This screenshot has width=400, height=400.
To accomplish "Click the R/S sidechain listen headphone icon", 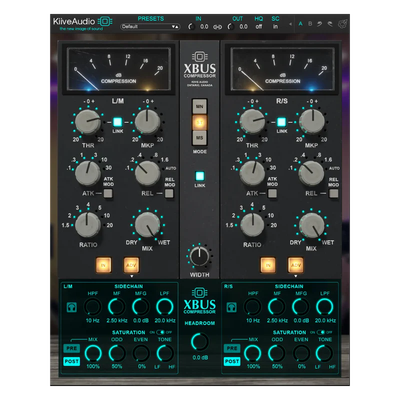I will point(232,307).
